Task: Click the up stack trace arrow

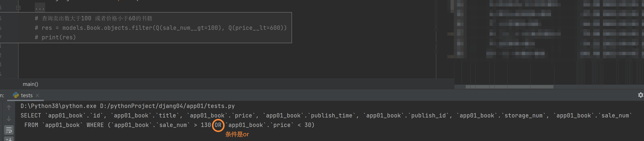Action: click(9, 108)
